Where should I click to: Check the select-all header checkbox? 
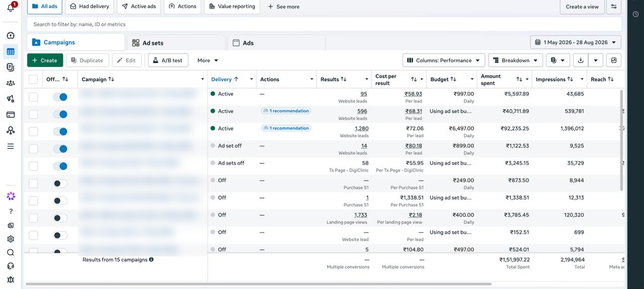pyautogui.click(x=33, y=79)
